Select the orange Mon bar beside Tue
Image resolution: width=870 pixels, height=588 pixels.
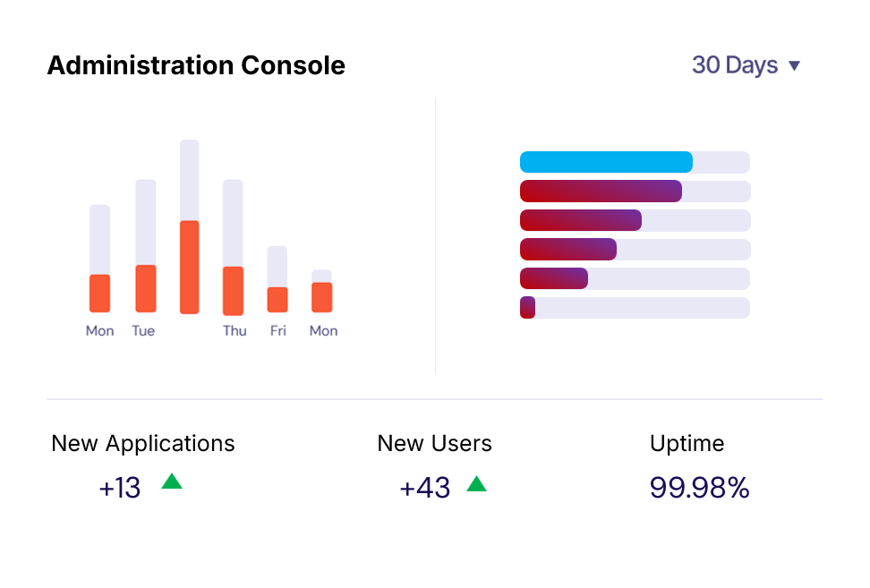coord(100,294)
